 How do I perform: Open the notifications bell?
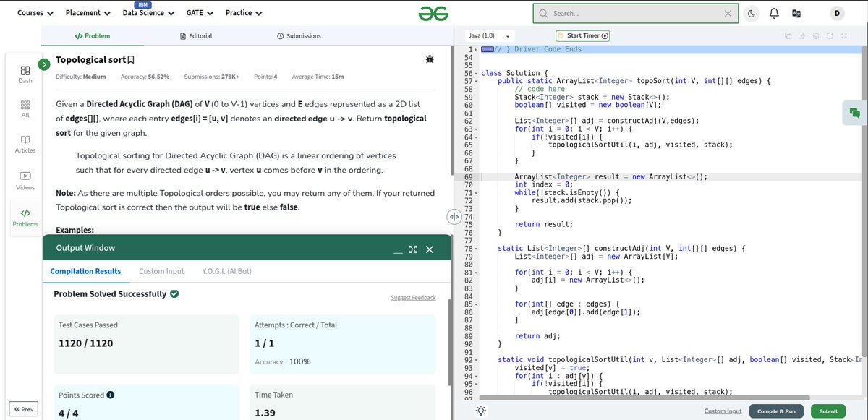774,13
